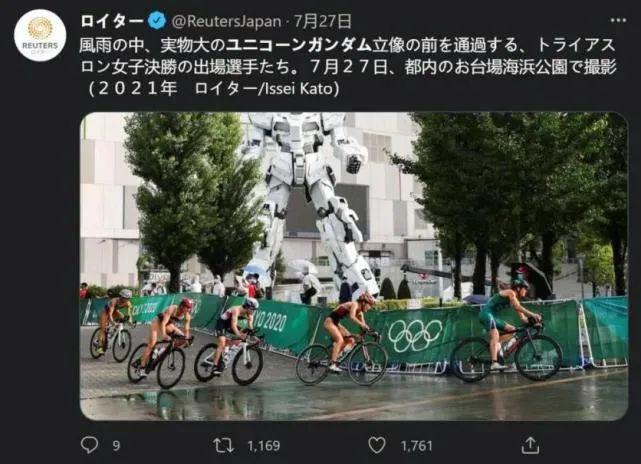This screenshot has width=641, height=464.
Task: Click the Olympic rings banner in photo
Action: click(415, 335)
